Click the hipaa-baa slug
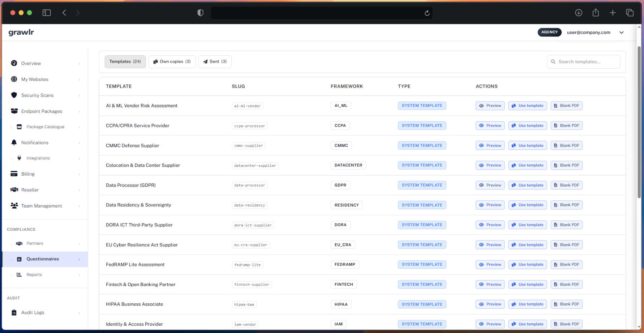Image resolution: width=644 pixels, height=333 pixels. (x=244, y=304)
